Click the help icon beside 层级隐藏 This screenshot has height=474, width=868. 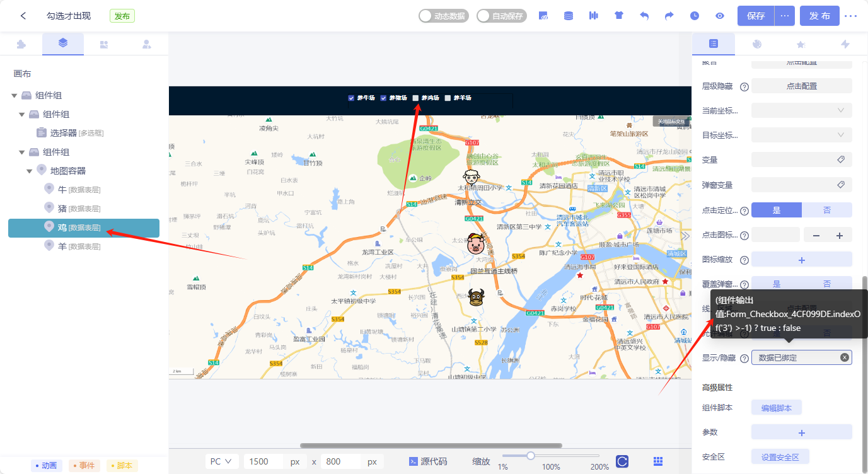[744, 87]
